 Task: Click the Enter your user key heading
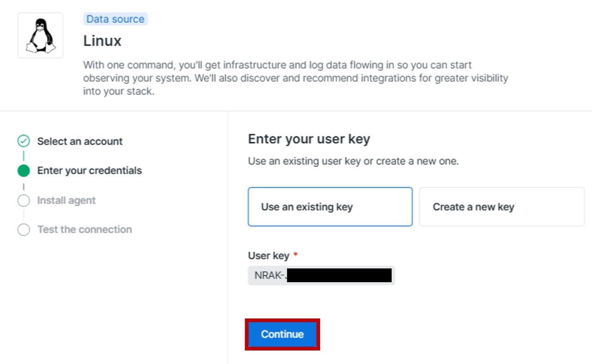309,139
